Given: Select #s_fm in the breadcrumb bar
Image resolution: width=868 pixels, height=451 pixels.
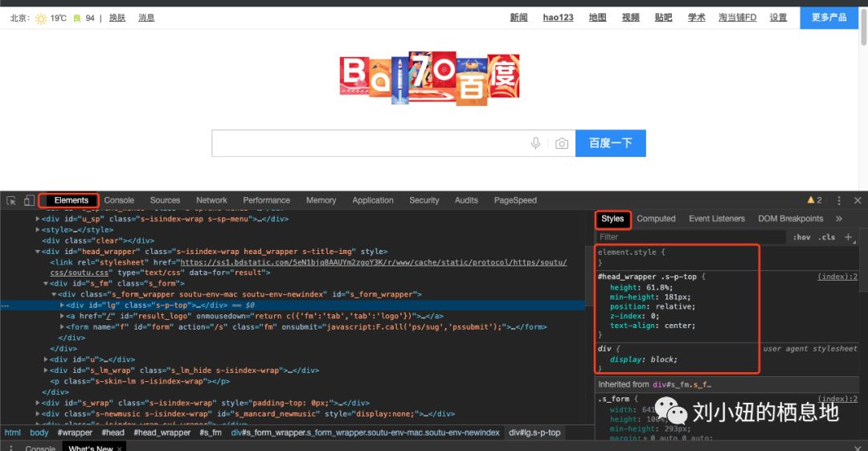Looking at the screenshot, I should coord(211,433).
